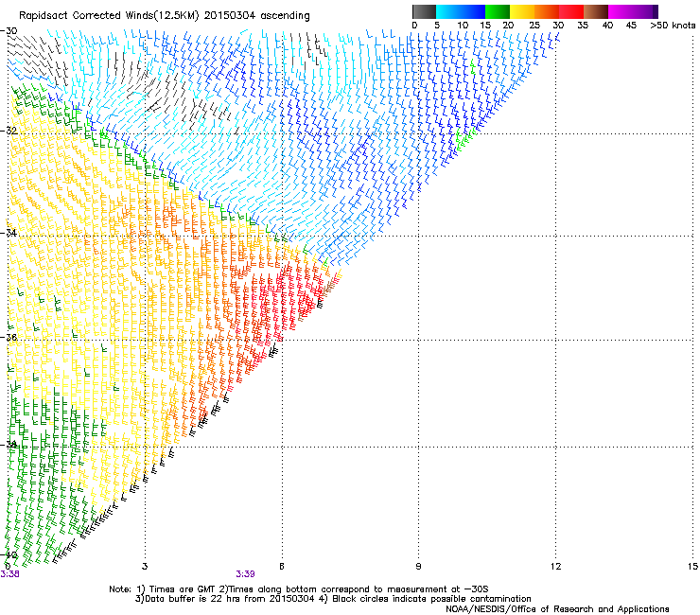Select the orange 25-30 knots color bar segment

click(547, 11)
